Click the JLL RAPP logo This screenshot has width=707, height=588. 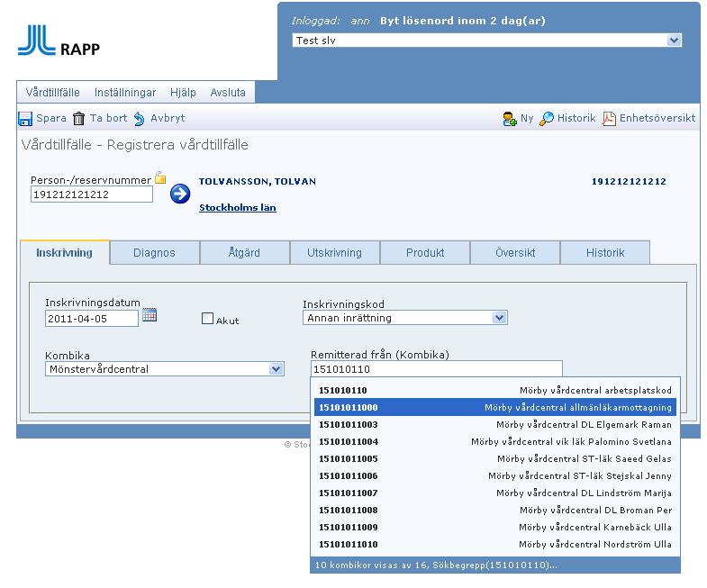pos(59,41)
